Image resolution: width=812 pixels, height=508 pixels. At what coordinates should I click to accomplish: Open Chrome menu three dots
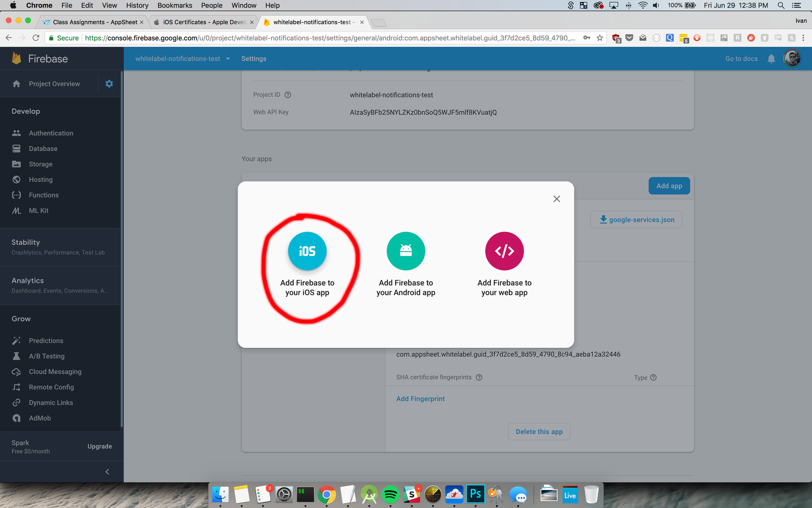click(x=803, y=38)
